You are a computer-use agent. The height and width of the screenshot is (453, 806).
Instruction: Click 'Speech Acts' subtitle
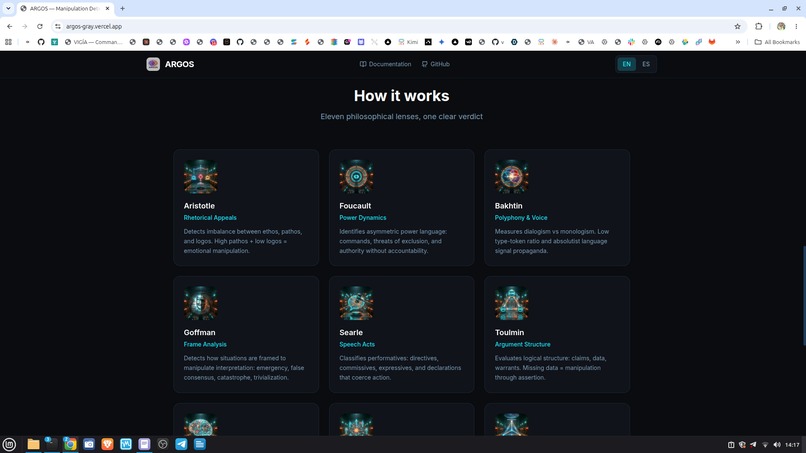pos(357,345)
